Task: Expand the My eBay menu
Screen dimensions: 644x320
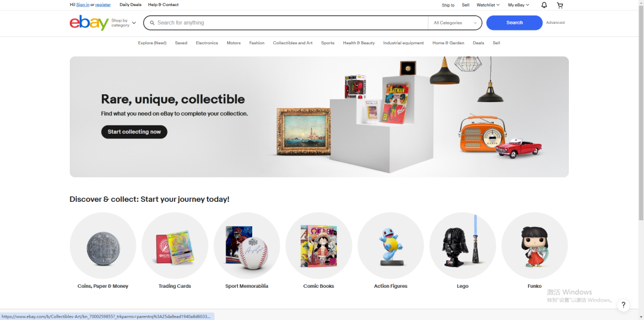Action: pos(518,5)
